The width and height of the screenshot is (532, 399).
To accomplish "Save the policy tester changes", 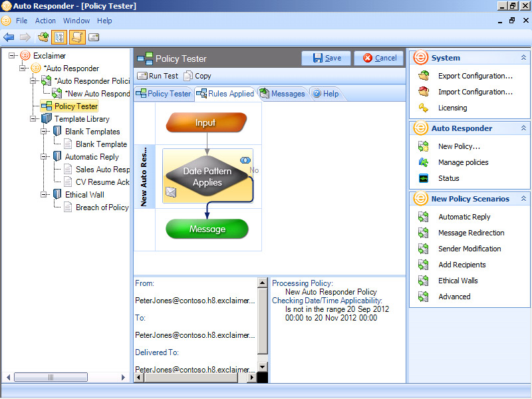I will [327, 58].
